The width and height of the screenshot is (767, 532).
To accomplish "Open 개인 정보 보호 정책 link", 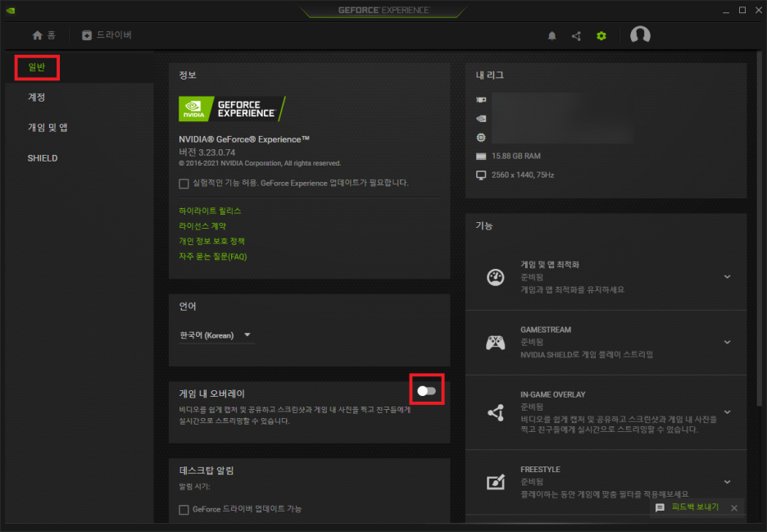I will click(x=211, y=241).
